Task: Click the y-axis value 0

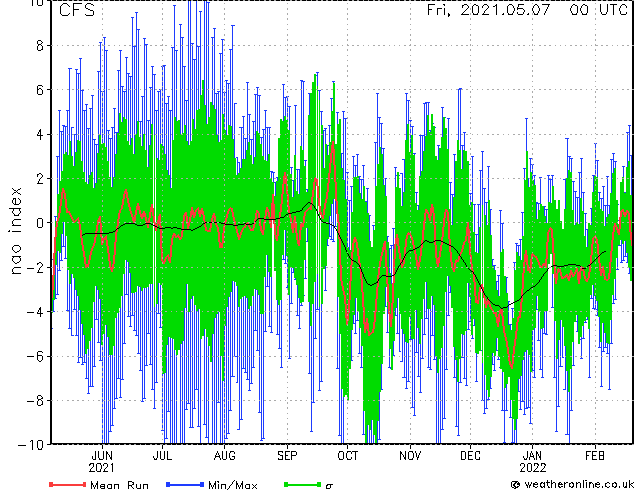Action: pyautogui.click(x=40, y=223)
